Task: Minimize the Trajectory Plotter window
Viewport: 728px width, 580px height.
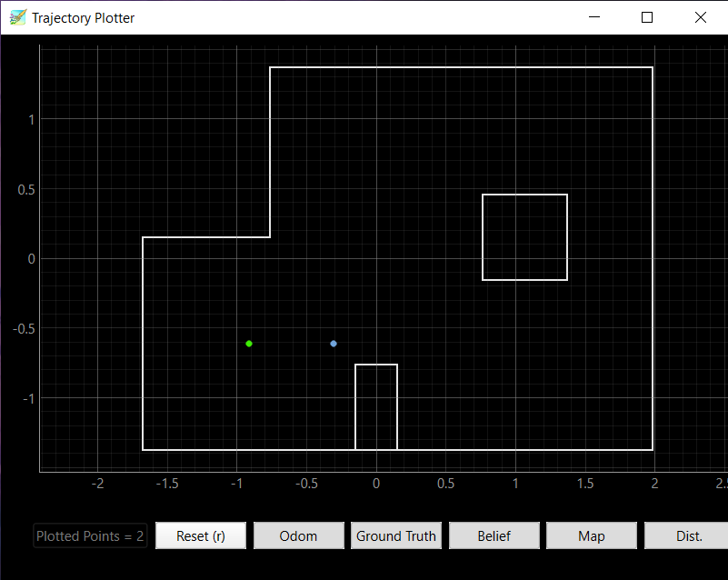Action: (594, 17)
